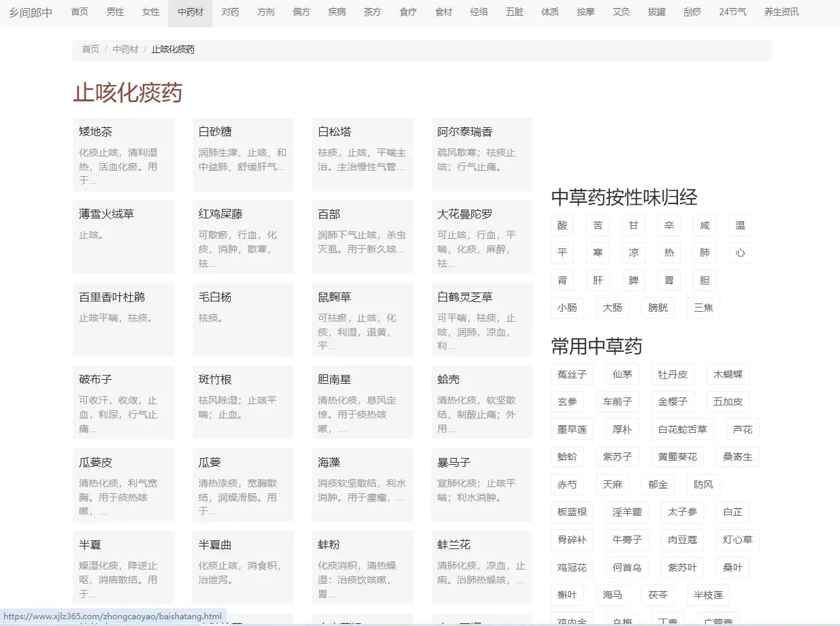Screen dimensions: 840x626
Task: Open the 防风 herb tag
Action: (x=702, y=484)
